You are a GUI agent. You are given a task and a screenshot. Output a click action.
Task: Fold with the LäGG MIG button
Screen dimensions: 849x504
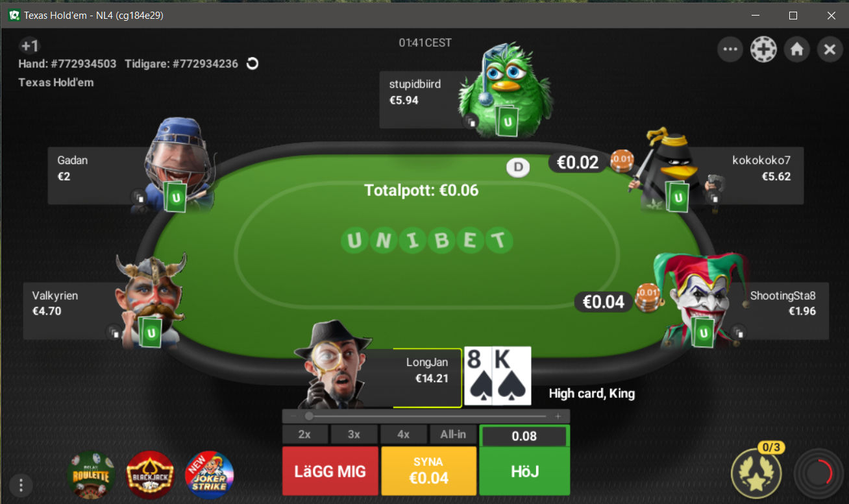pyautogui.click(x=330, y=471)
